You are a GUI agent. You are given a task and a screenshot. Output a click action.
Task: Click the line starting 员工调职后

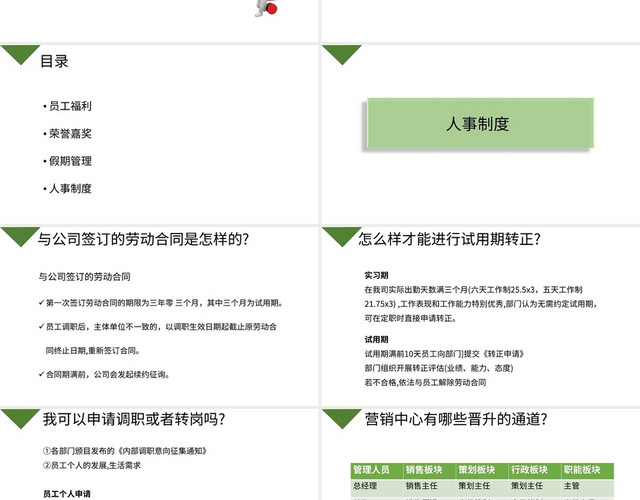pos(158,327)
